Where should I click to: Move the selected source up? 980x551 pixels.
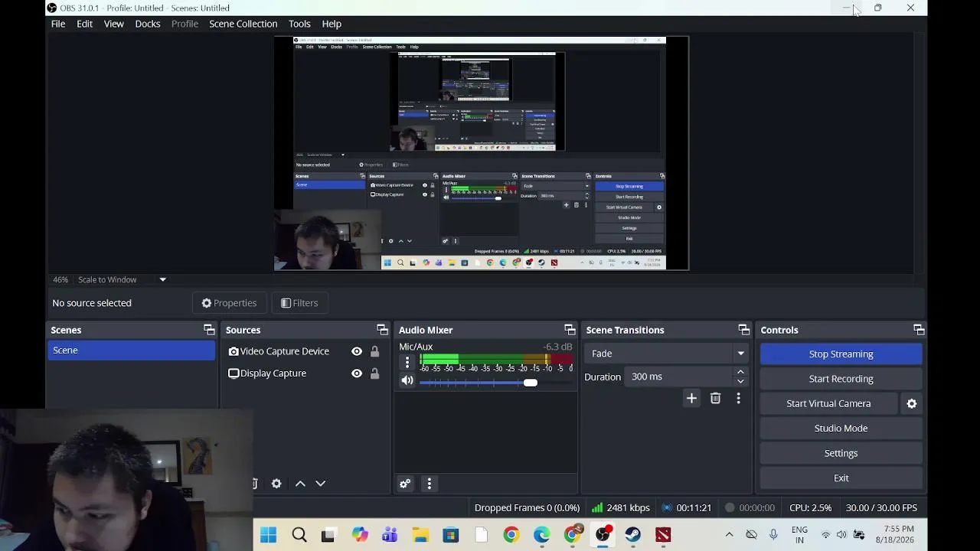(300, 484)
